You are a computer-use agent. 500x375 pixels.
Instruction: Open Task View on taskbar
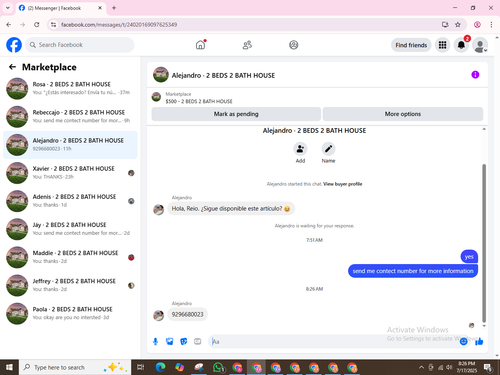pos(141,367)
